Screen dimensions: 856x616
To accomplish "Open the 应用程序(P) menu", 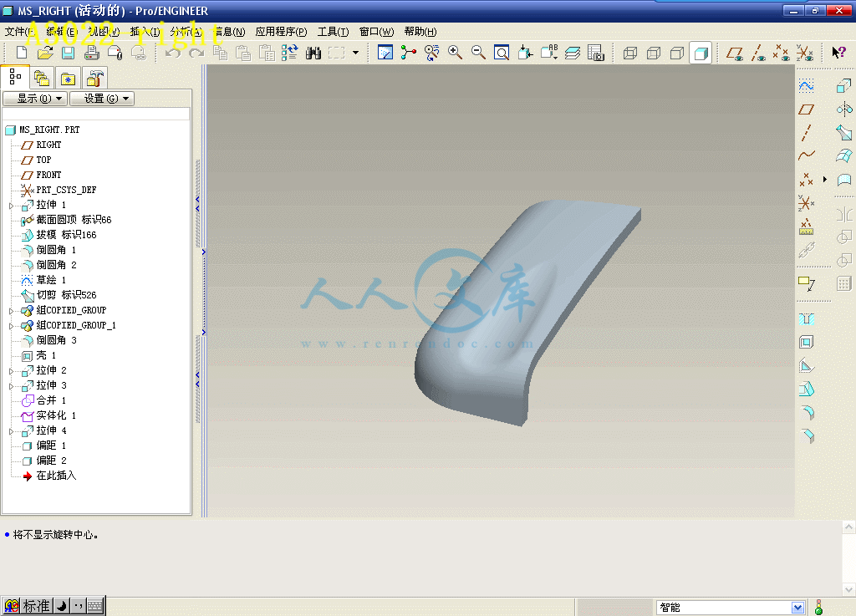I will [281, 32].
